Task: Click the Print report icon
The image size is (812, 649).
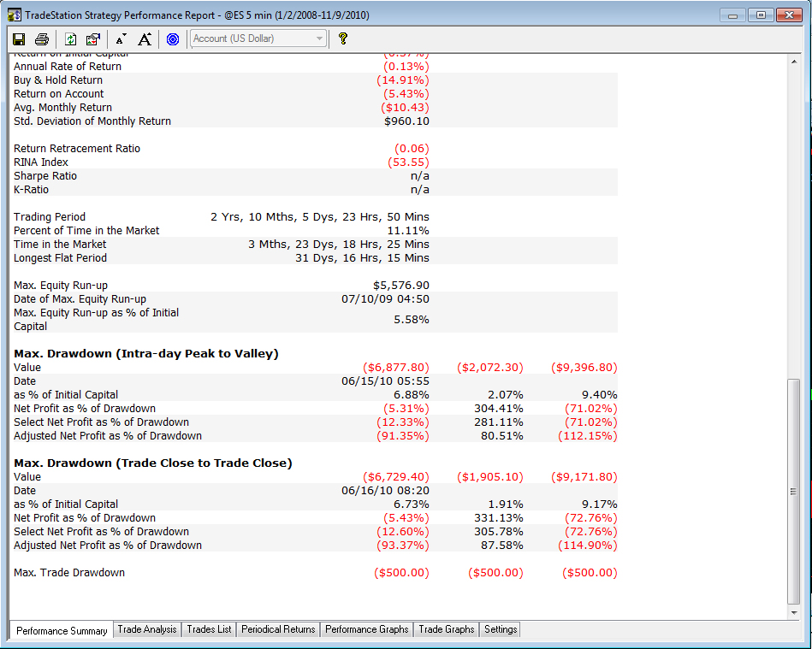Action: point(42,38)
